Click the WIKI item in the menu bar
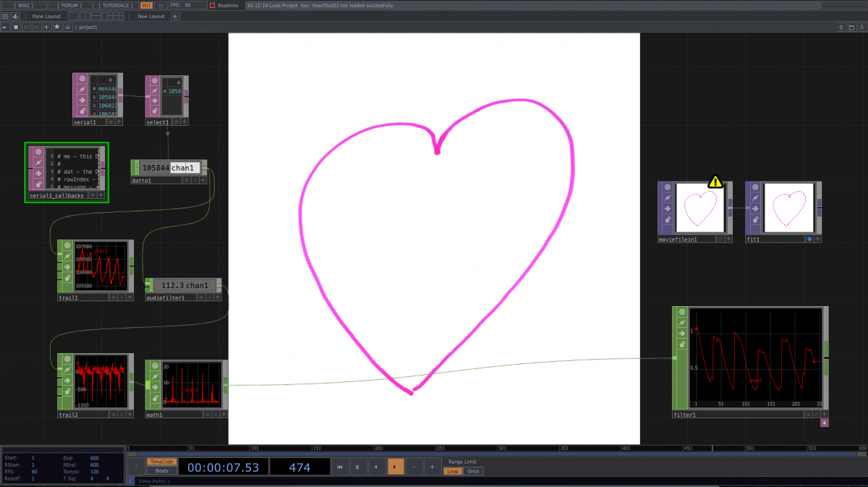 [23, 5]
